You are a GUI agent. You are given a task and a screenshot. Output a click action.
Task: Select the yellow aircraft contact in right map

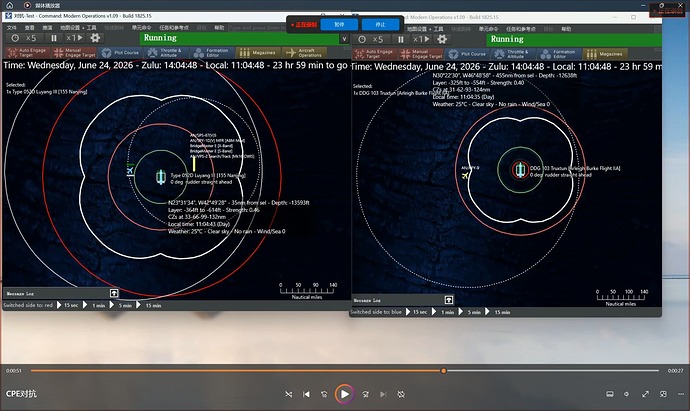[465, 176]
